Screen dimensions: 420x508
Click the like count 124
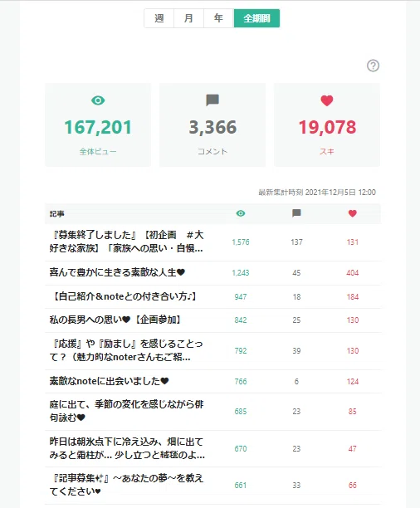pyautogui.click(x=353, y=381)
